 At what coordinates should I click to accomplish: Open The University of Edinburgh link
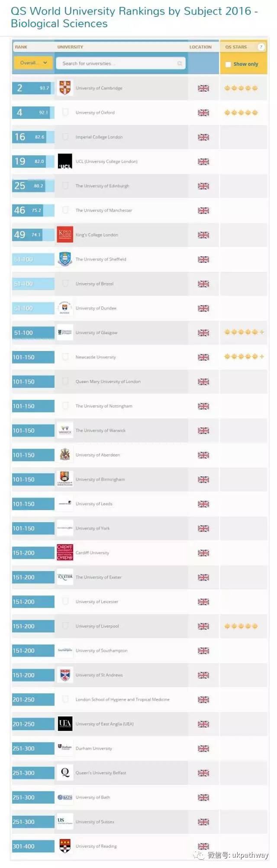click(102, 186)
